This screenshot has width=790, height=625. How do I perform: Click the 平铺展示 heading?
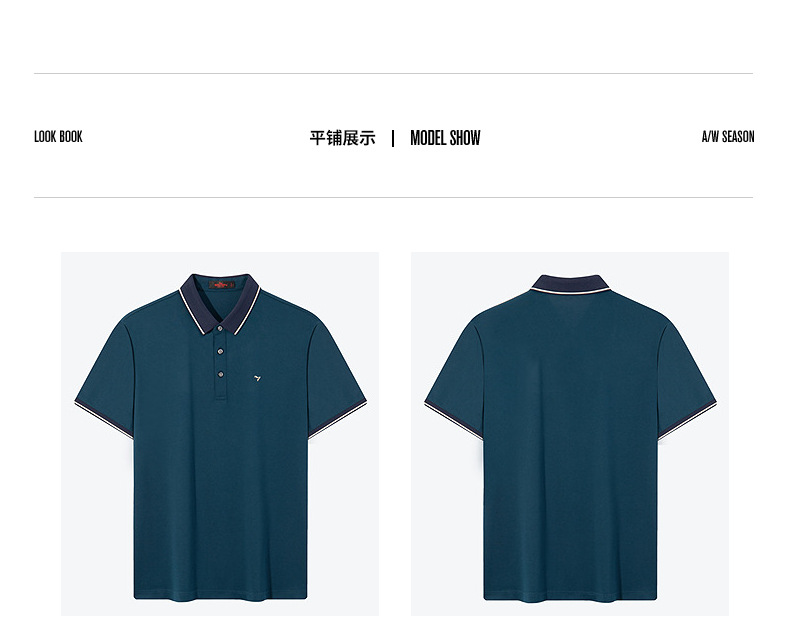343,138
